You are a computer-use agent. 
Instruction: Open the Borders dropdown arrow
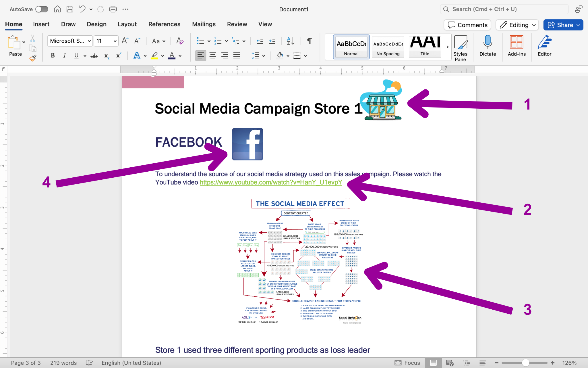tap(305, 56)
